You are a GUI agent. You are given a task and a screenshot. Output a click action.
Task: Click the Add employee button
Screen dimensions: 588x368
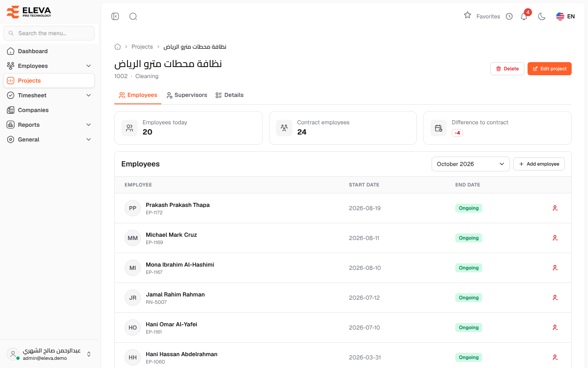(539, 164)
